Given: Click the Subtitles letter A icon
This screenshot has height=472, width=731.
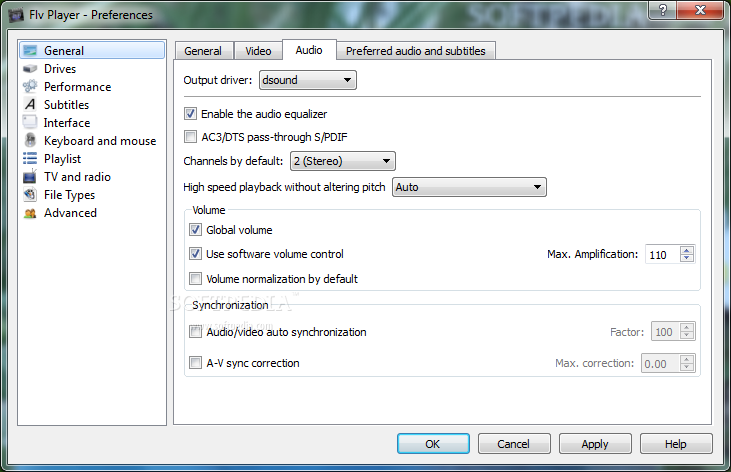Looking at the screenshot, I should click(30, 104).
